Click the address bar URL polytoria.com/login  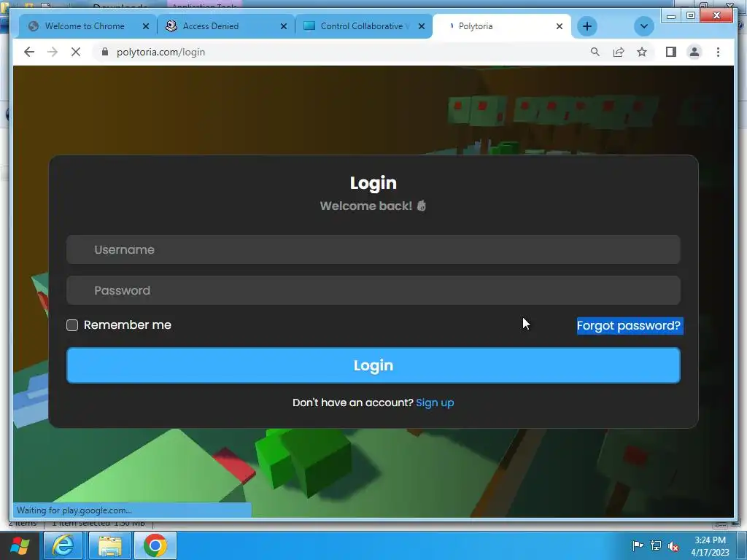pyautogui.click(x=160, y=52)
